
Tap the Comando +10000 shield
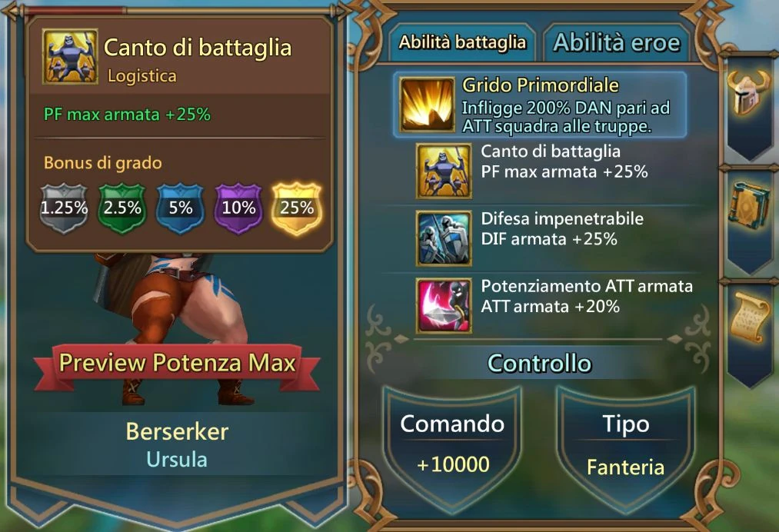point(453,446)
